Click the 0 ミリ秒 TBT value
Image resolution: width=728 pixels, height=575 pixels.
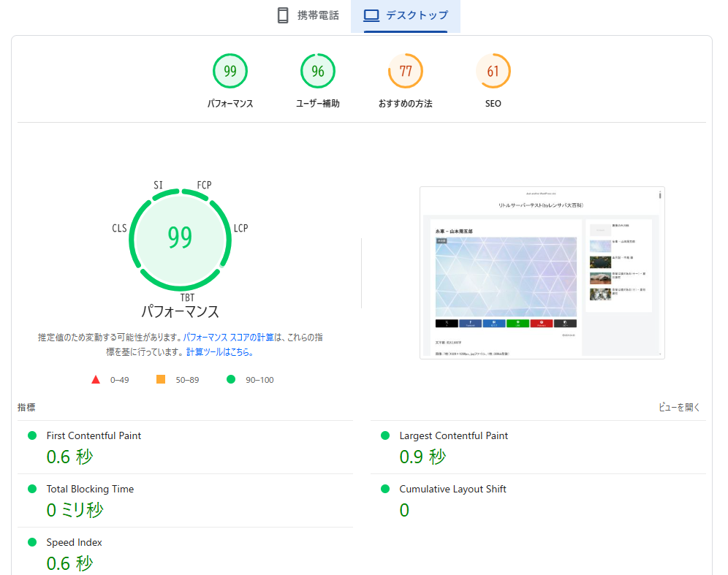coord(75,511)
